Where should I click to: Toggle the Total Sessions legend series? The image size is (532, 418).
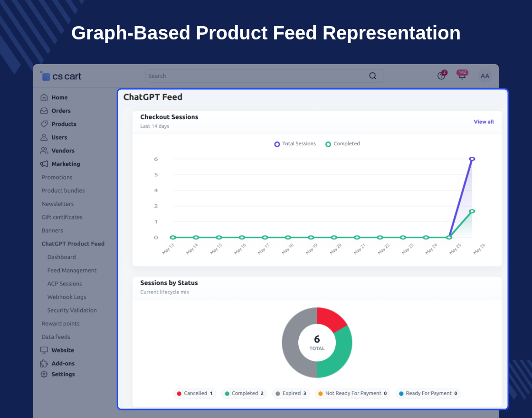[295, 144]
